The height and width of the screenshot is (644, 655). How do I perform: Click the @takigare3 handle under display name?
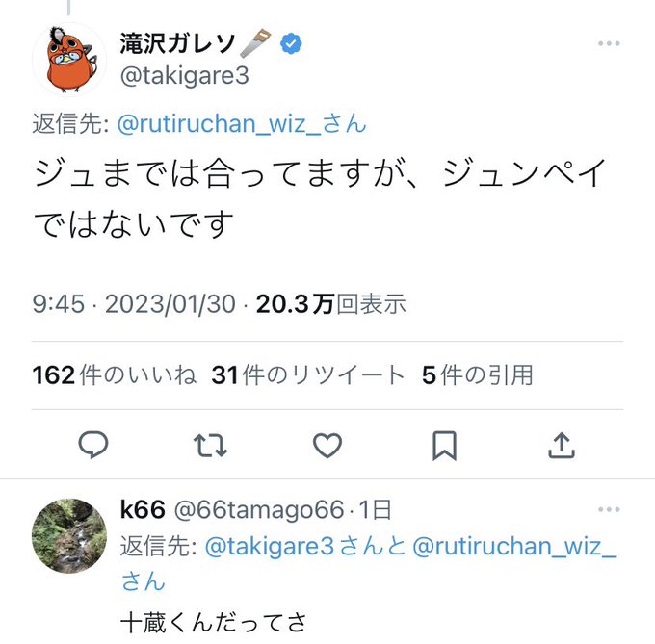pos(185,76)
